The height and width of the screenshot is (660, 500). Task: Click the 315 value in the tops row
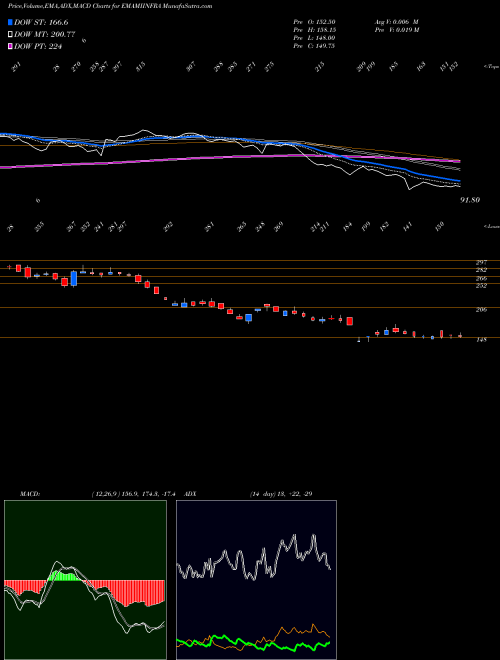click(x=141, y=66)
